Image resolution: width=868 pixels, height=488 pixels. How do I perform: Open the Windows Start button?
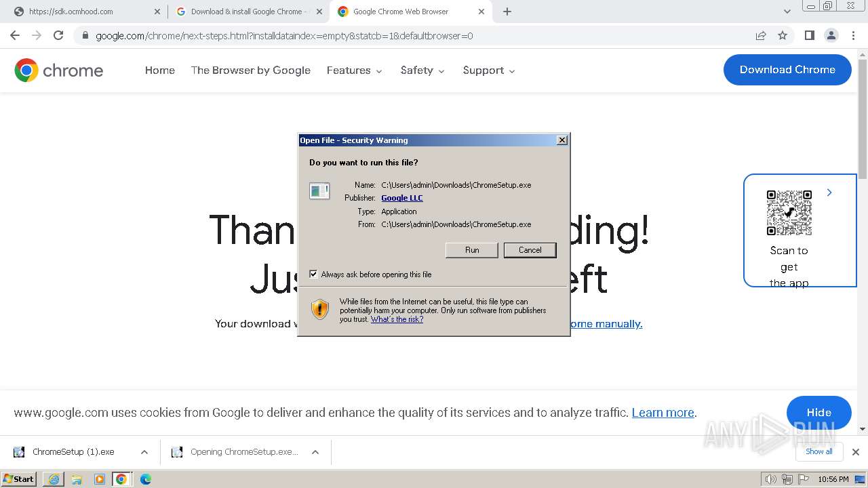(x=19, y=479)
